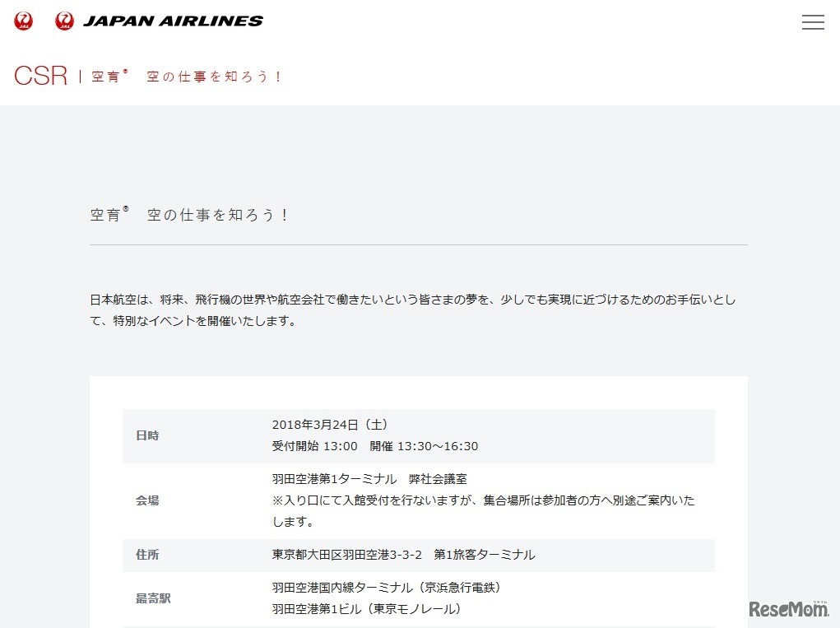
Task: Open the CSR section link
Action: coord(39,75)
